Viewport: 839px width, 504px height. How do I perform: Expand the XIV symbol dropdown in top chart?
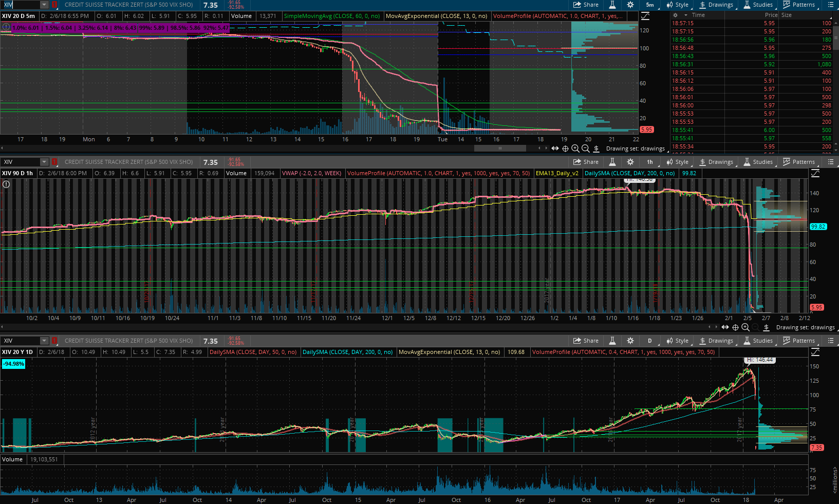(44, 5)
